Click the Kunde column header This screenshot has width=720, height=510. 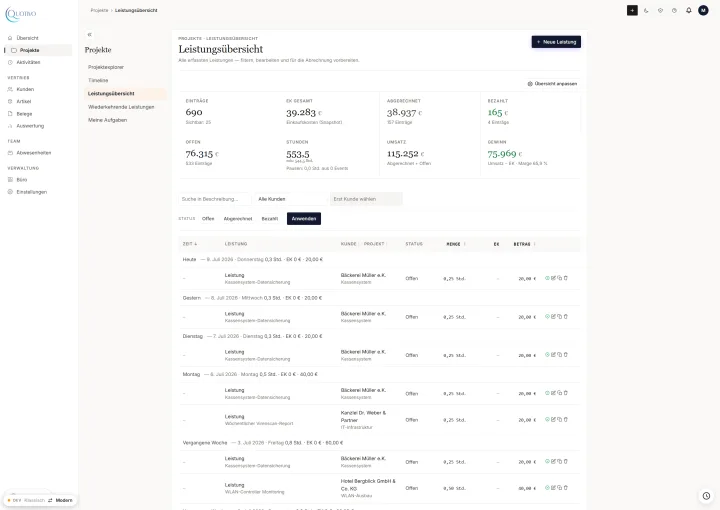tap(349, 244)
